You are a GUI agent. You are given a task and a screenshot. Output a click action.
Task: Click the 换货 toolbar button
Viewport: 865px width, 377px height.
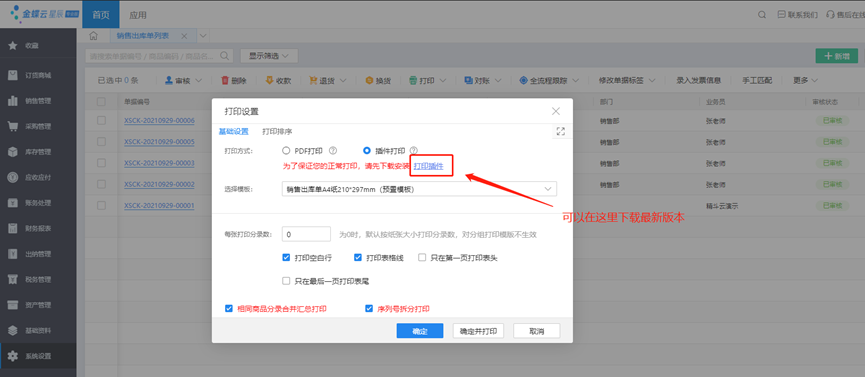pos(378,81)
